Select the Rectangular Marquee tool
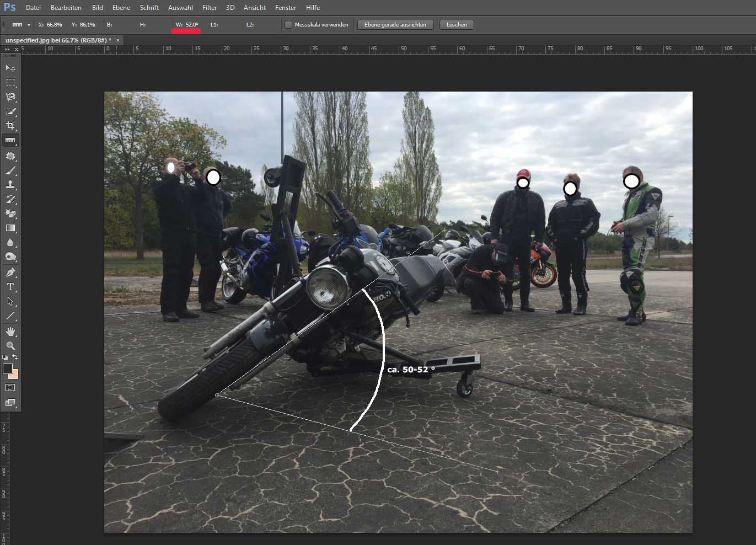 [x=10, y=83]
